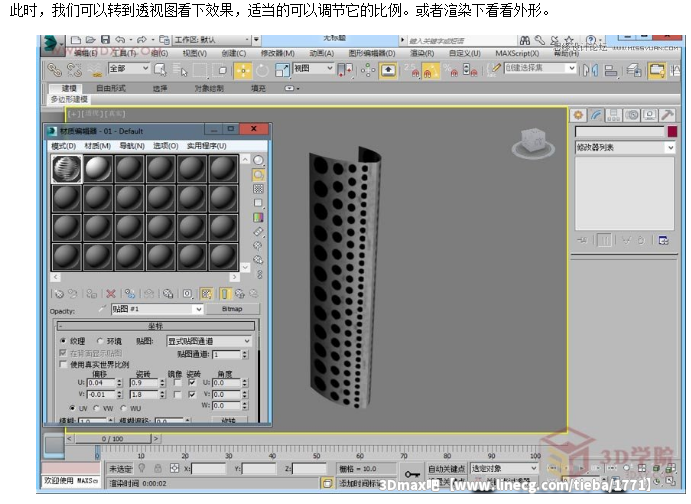Open the 编辑(E) menu
The height and width of the screenshot is (504, 691).
(85, 53)
